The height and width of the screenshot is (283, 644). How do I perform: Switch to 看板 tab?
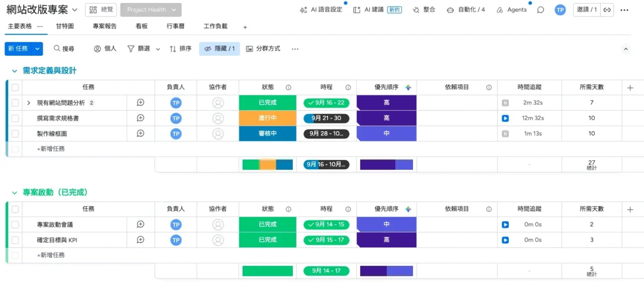141,26
